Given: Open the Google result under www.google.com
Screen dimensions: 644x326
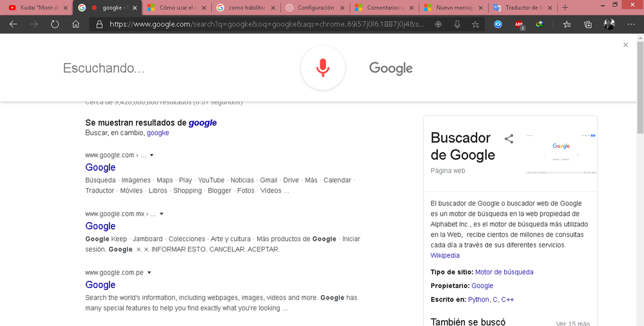Looking at the screenshot, I should click(x=100, y=167).
